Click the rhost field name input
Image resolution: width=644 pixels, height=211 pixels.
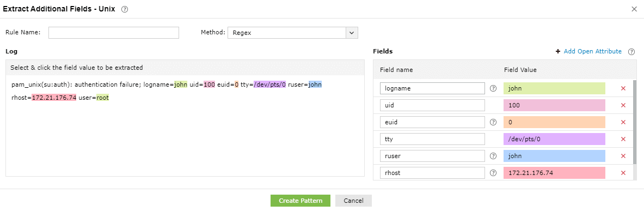pyautogui.click(x=432, y=173)
